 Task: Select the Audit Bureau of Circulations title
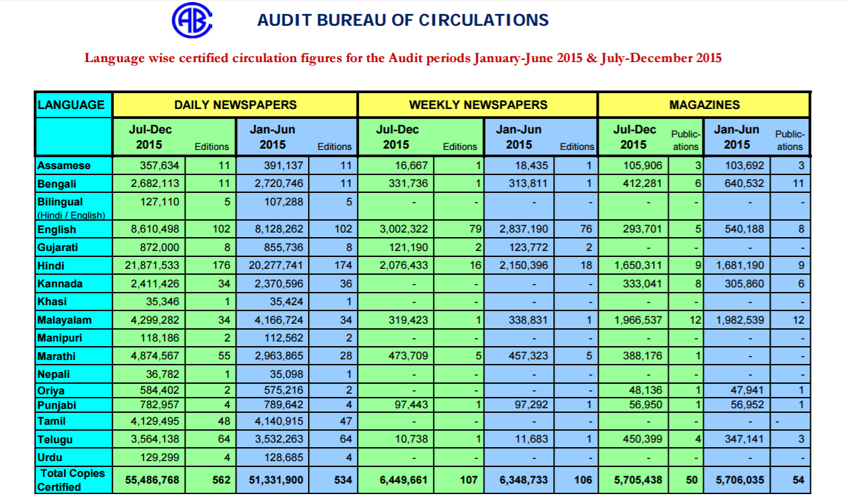[403, 20]
